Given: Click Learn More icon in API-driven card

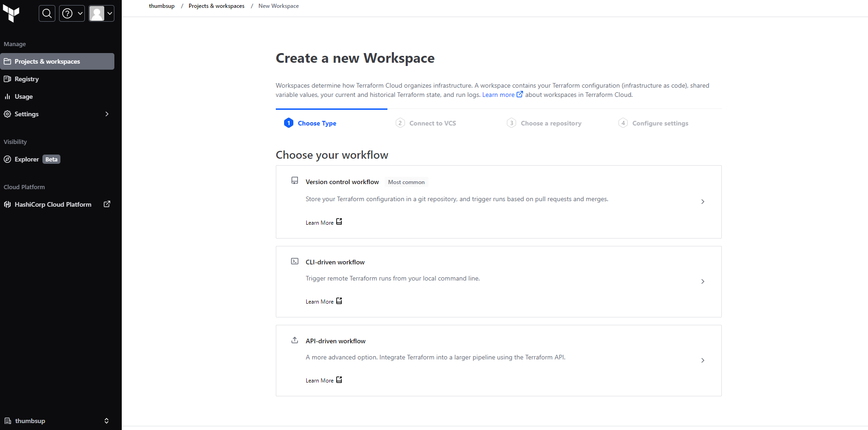Looking at the screenshot, I should click(339, 380).
